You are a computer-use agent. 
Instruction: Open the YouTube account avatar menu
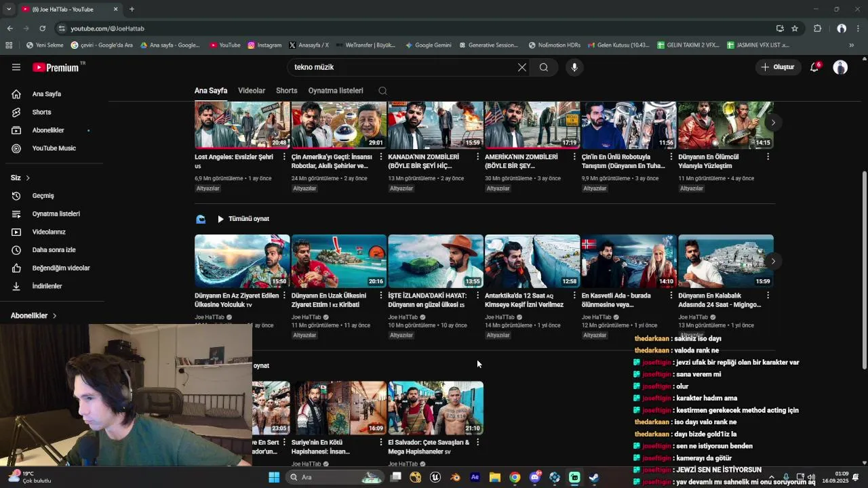point(840,67)
